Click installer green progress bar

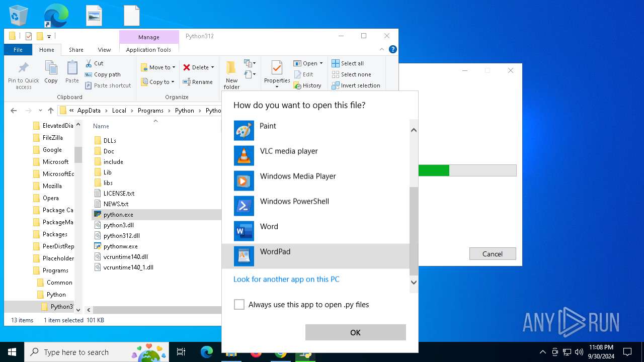[x=434, y=170]
